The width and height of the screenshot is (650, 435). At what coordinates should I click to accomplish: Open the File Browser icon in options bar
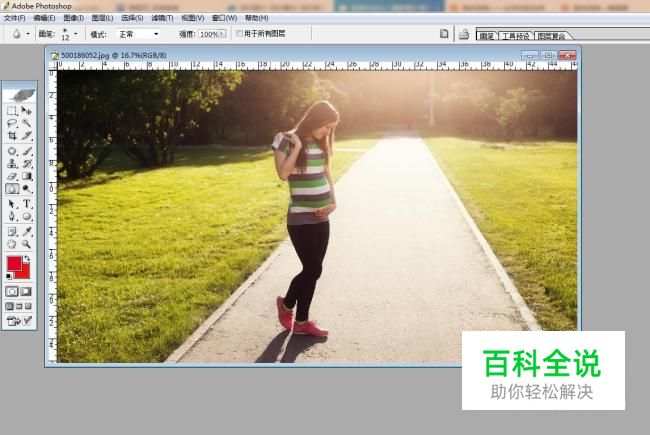[x=444, y=34]
